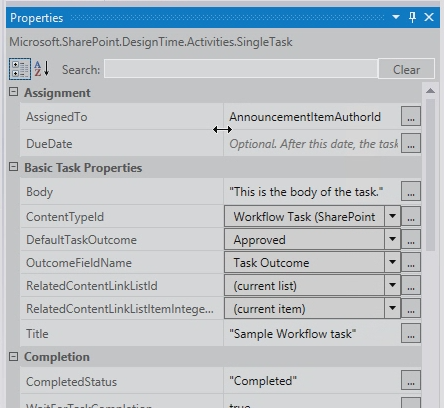444x408 pixels.
Task: Open expression editor for DueDate
Action: (411, 143)
